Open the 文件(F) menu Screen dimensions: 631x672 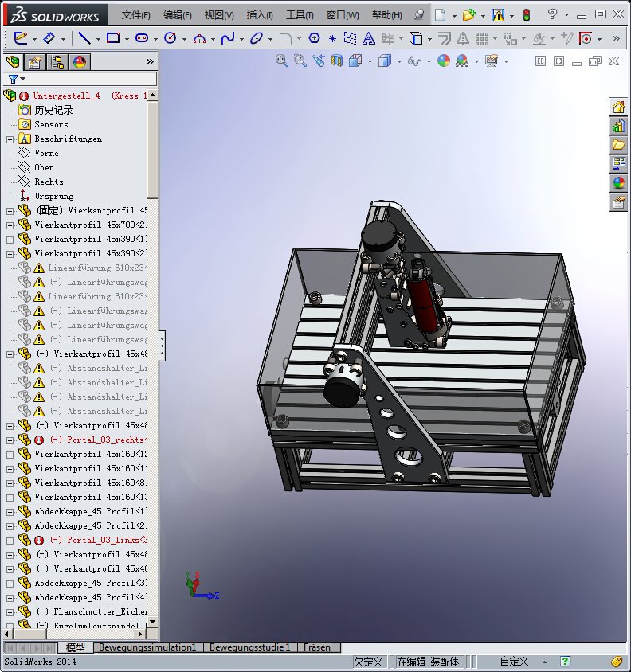(136, 15)
